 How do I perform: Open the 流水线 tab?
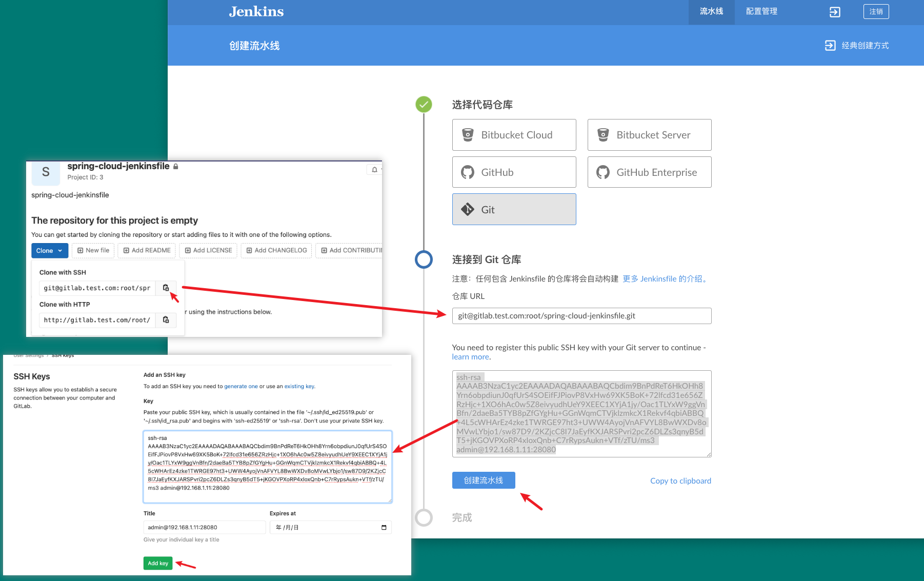711,12
